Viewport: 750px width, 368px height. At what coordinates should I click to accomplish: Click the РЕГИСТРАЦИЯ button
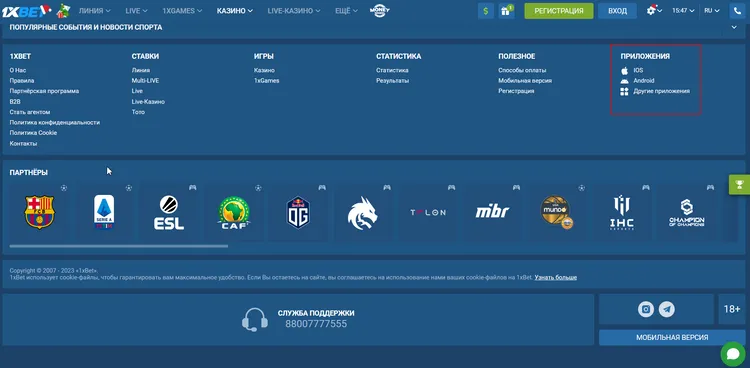[x=559, y=11]
